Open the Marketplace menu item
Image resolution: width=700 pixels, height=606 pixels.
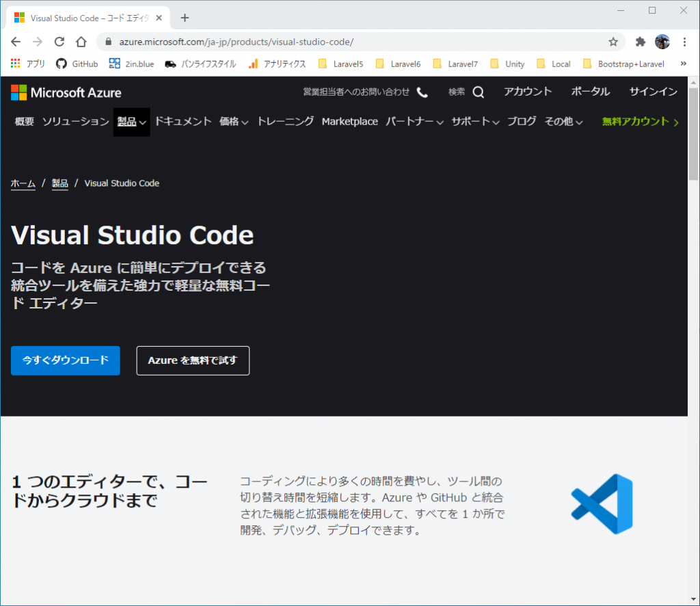click(349, 122)
